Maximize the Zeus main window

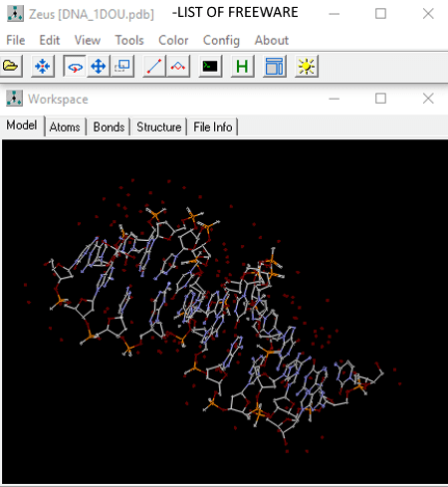(380, 14)
